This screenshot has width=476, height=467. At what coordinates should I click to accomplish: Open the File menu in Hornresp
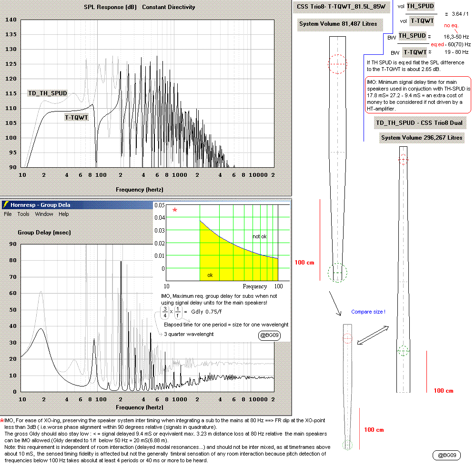coord(8,214)
